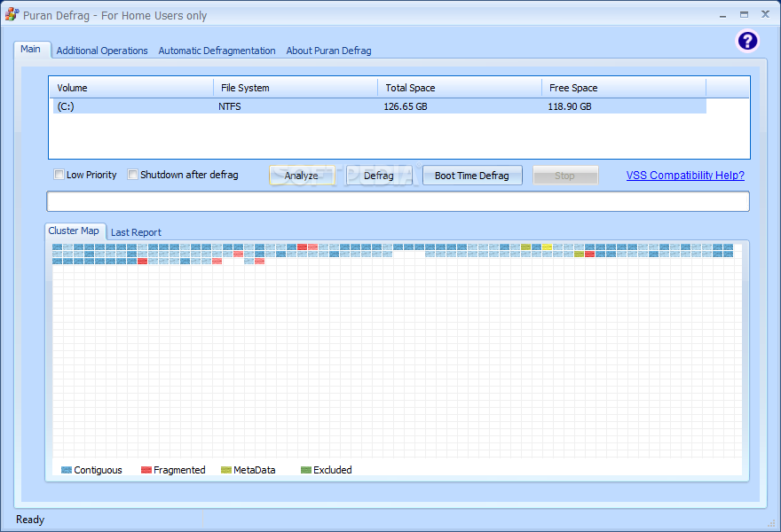Sort by the Total Space column header
Image resolution: width=781 pixels, height=532 pixels.
point(460,88)
